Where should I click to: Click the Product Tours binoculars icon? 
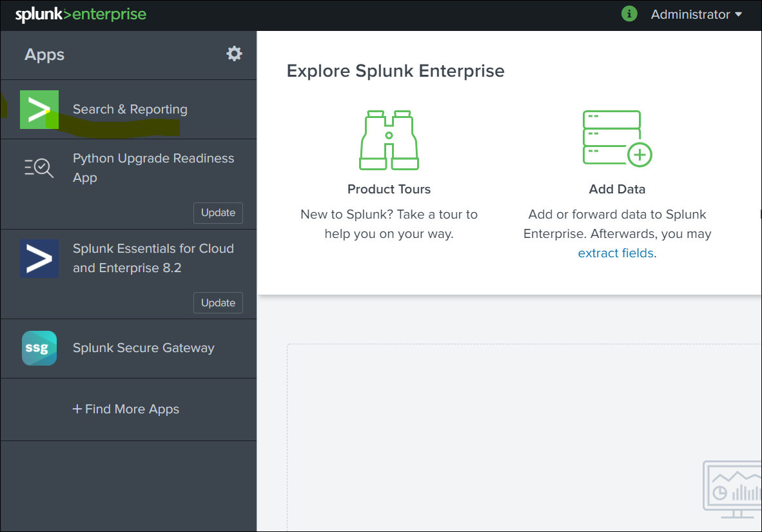tap(389, 140)
